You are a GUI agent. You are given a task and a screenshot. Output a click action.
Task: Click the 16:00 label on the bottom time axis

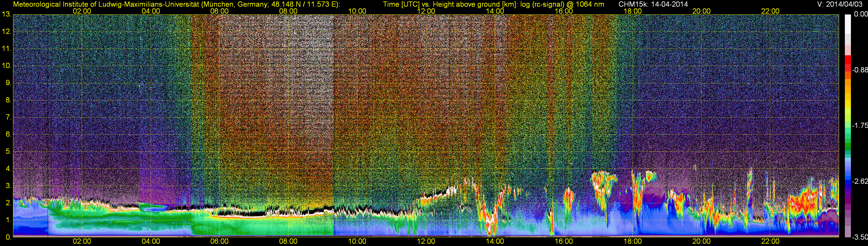pos(564,241)
